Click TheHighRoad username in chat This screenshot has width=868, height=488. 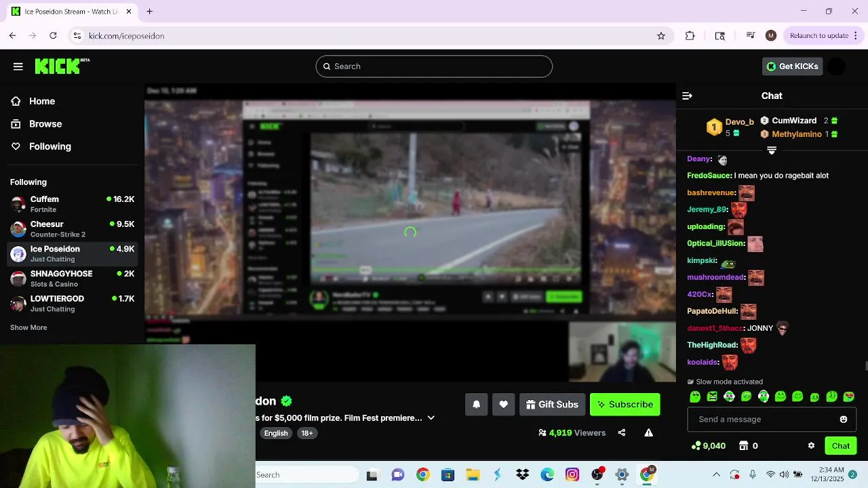pos(712,345)
